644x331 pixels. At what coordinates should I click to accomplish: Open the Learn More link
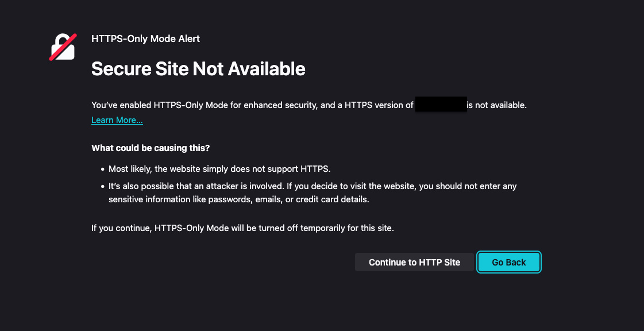[117, 120]
